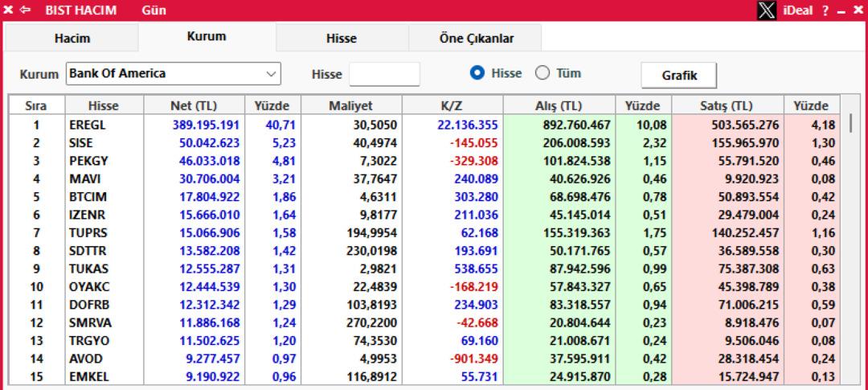Viewport: 868px width, 390px height.
Task: Select the EREGL row
Action: [424, 125]
